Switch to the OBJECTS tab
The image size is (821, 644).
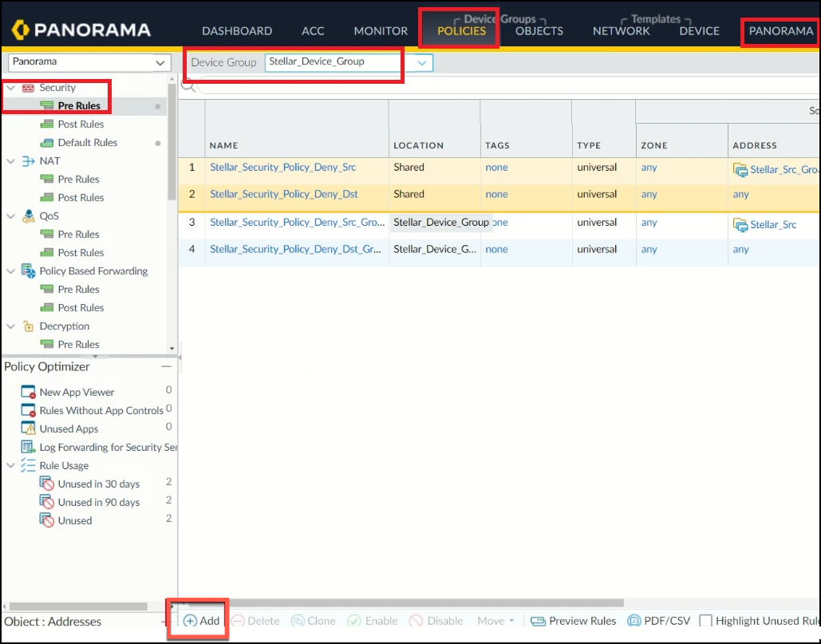[539, 31]
